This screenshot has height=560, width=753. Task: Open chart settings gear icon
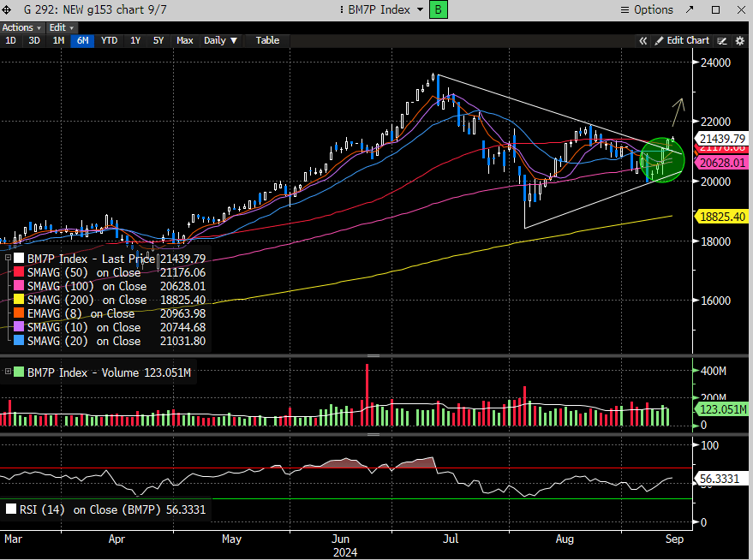click(740, 41)
